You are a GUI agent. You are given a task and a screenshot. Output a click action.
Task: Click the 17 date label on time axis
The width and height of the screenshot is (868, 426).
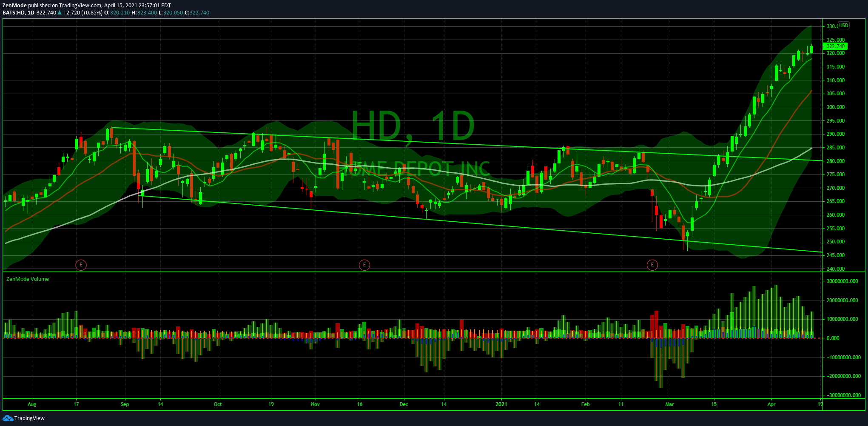(76, 404)
